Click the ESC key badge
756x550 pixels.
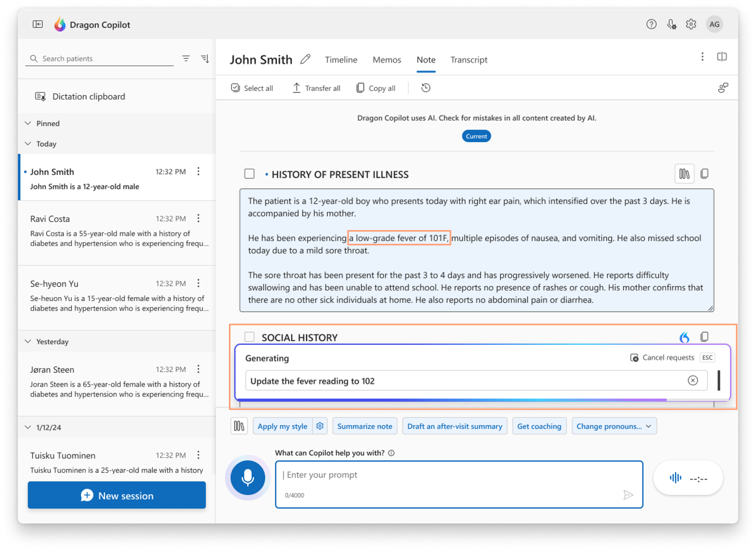(707, 357)
